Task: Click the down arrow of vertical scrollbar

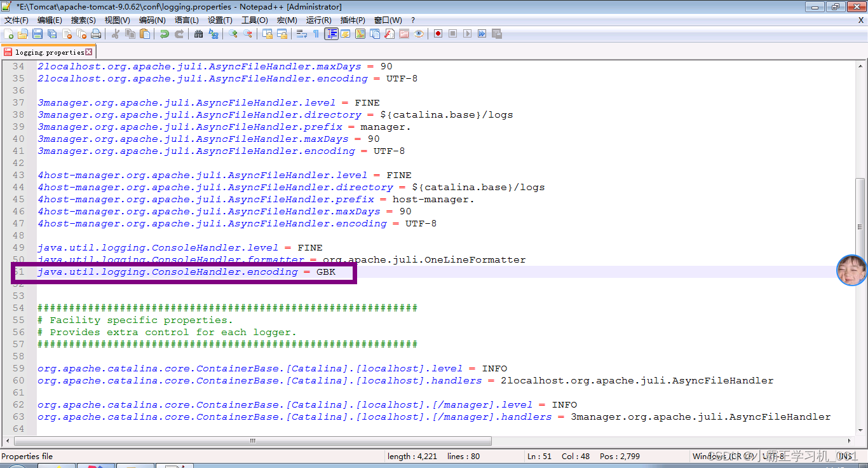Action: pyautogui.click(x=859, y=430)
